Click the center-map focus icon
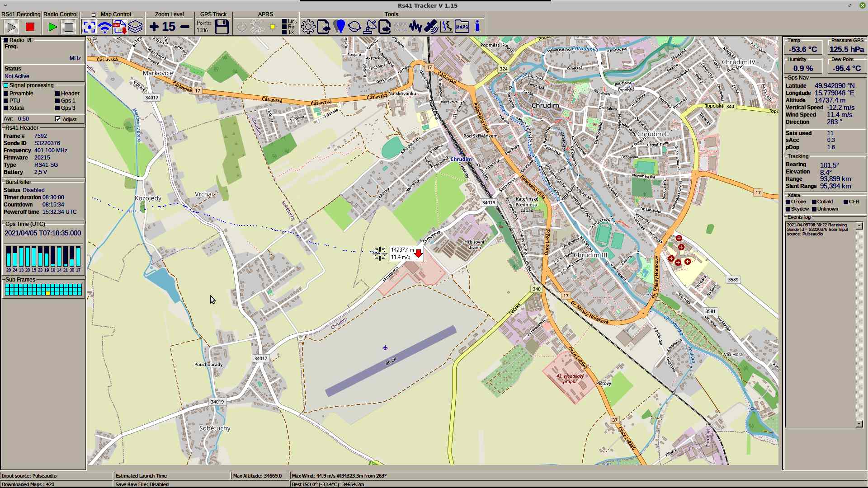868x488 pixels. coord(89,27)
